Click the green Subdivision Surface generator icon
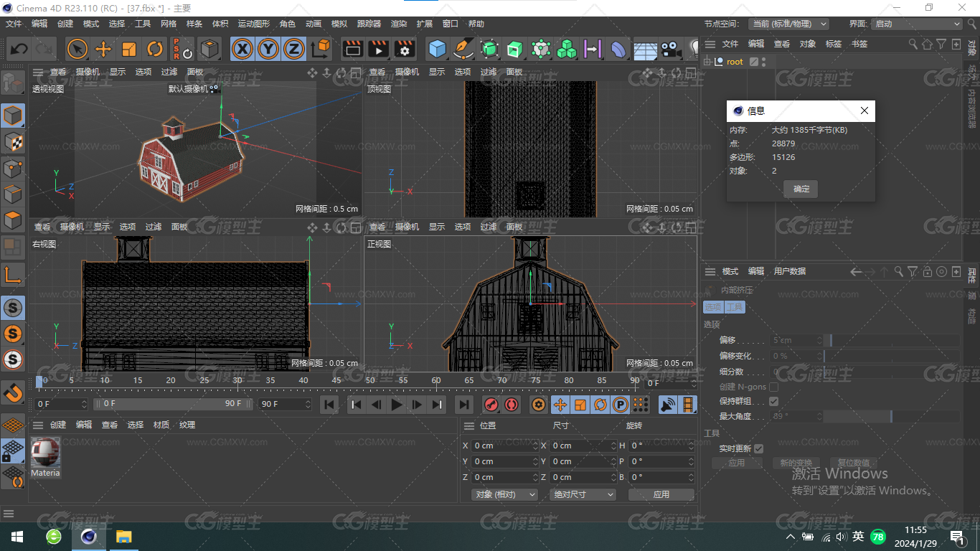Viewport: 980px width, 551px height. 489,49
